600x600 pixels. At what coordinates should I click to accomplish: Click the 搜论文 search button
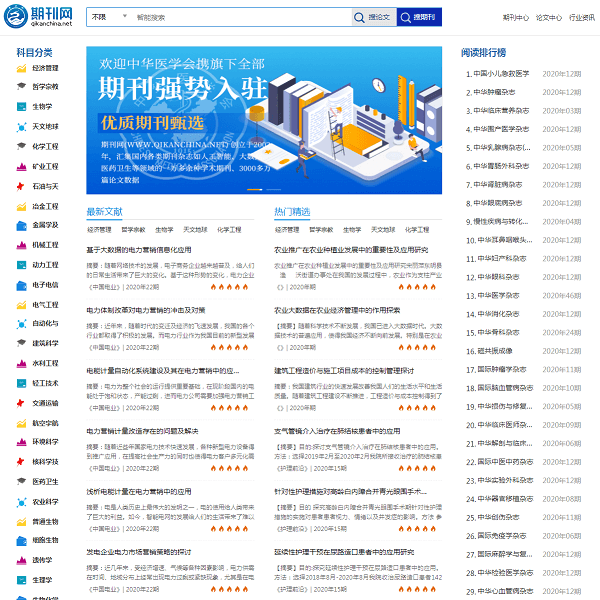tap(374, 17)
